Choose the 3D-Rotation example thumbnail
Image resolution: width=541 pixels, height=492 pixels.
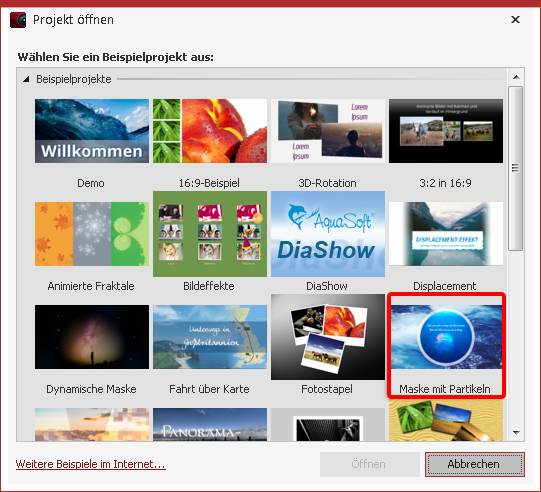[x=328, y=131]
